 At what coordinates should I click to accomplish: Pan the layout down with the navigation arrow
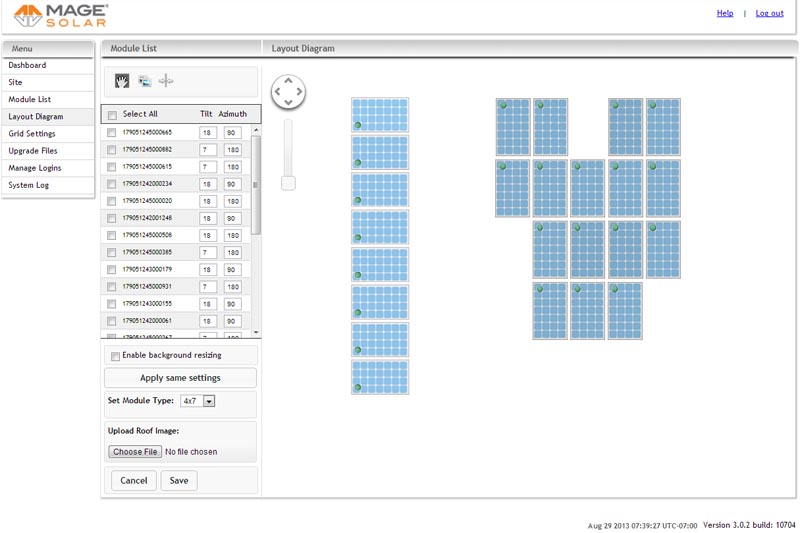[x=288, y=103]
